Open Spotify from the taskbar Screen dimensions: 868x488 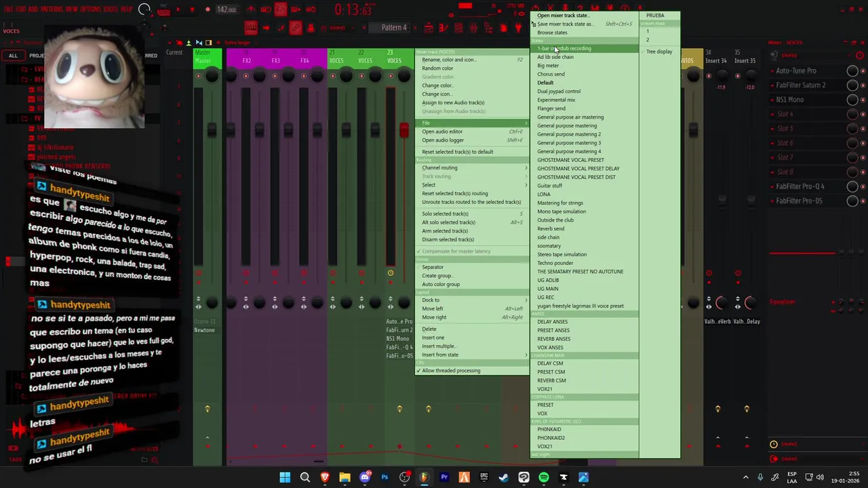tap(544, 477)
